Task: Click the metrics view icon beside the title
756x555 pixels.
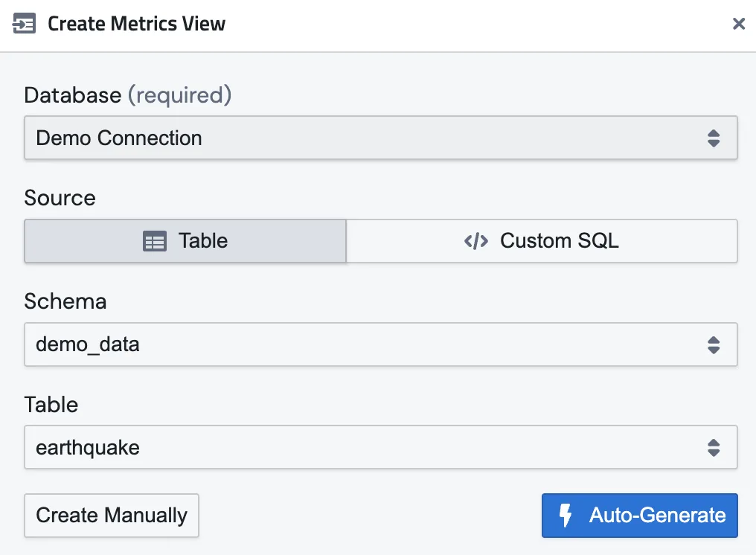Action: click(x=24, y=24)
